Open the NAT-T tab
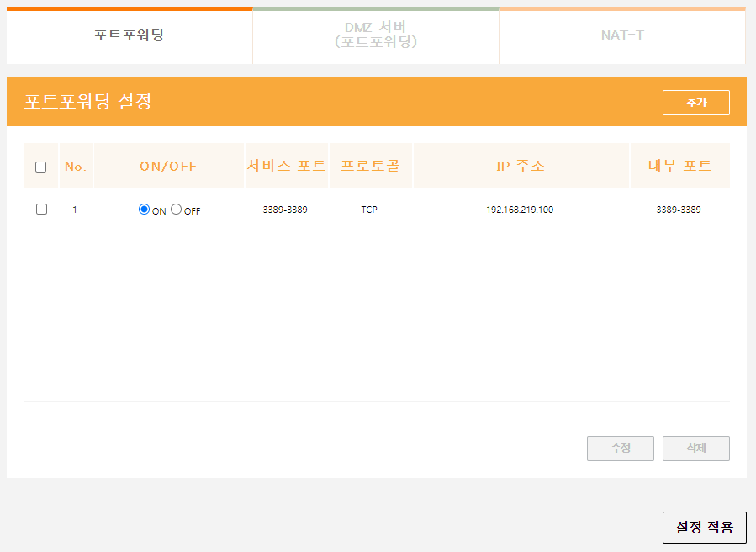 [622, 35]
